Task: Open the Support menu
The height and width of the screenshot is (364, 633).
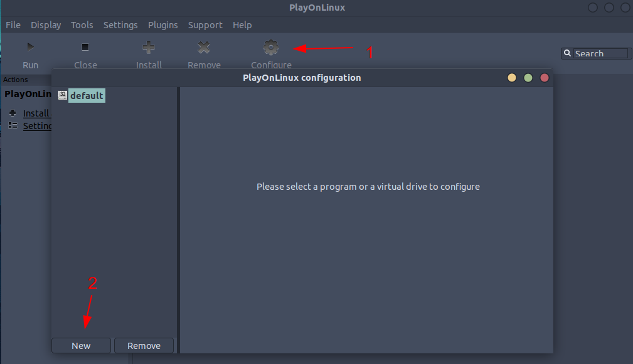Action: click(205, 25)
